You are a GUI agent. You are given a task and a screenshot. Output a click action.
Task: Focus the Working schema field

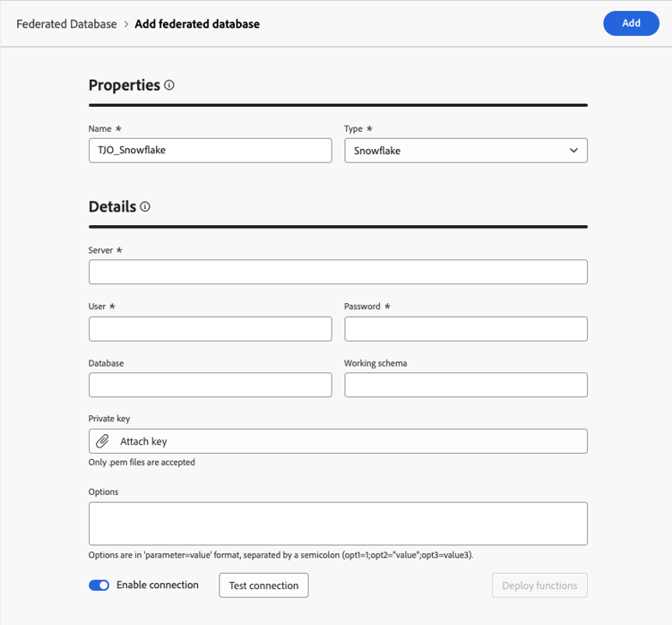pos(465,386)
